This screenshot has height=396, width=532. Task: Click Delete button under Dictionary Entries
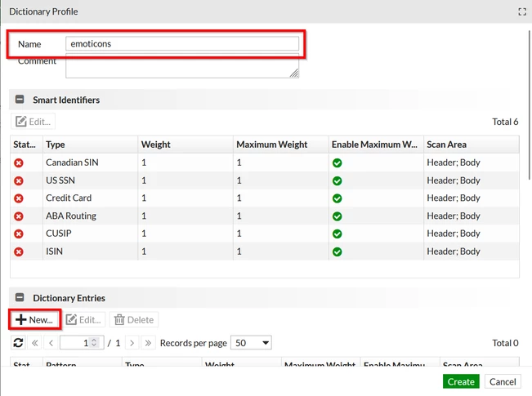pyautogui.click(x=134, y=319)
